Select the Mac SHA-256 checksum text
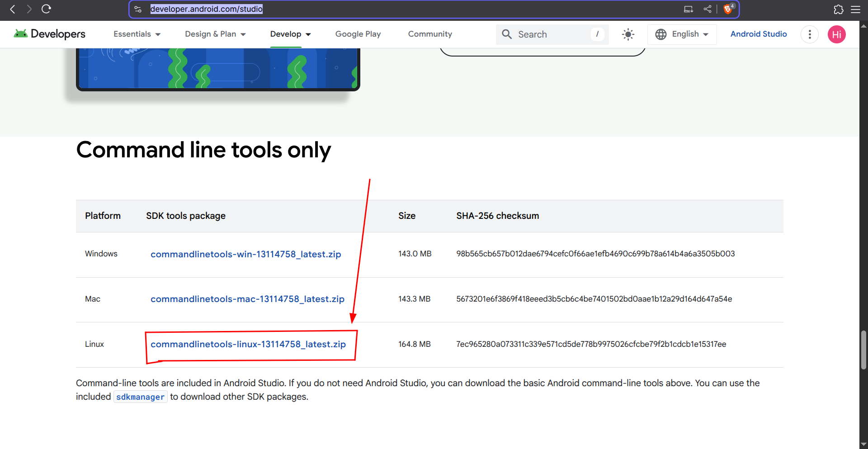 pos(594,299)
